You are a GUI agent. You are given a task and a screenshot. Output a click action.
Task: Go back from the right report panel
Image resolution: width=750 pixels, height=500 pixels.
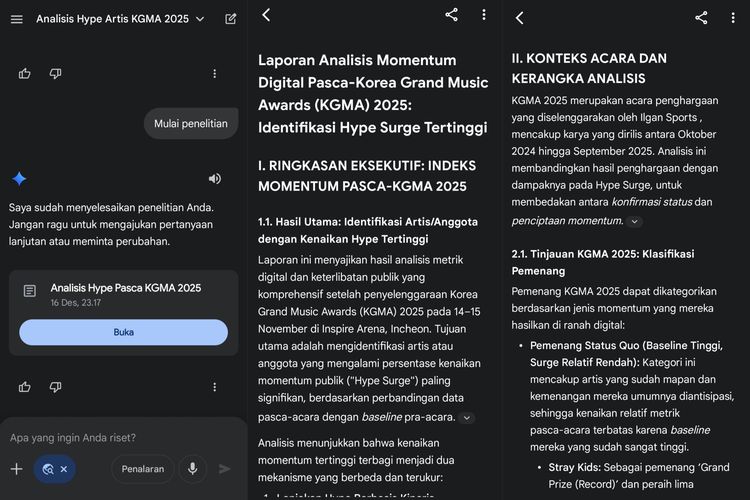click(x=520, y=18)
